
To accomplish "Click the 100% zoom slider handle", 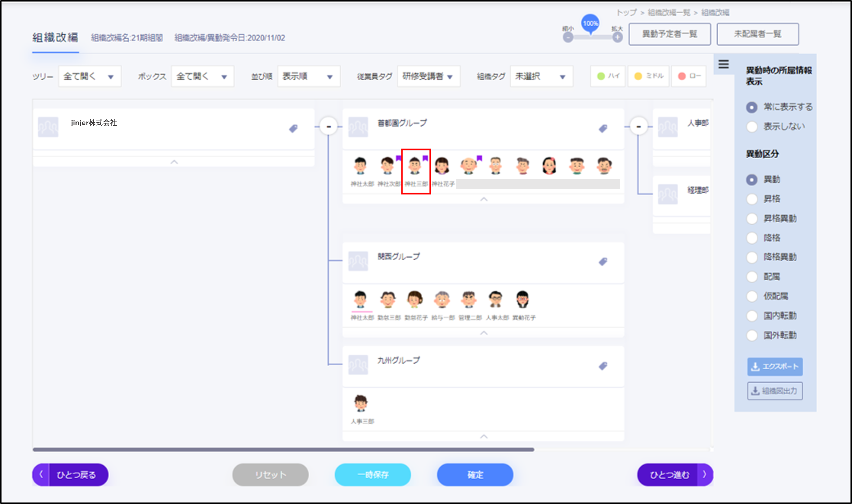I will (590, 24).
